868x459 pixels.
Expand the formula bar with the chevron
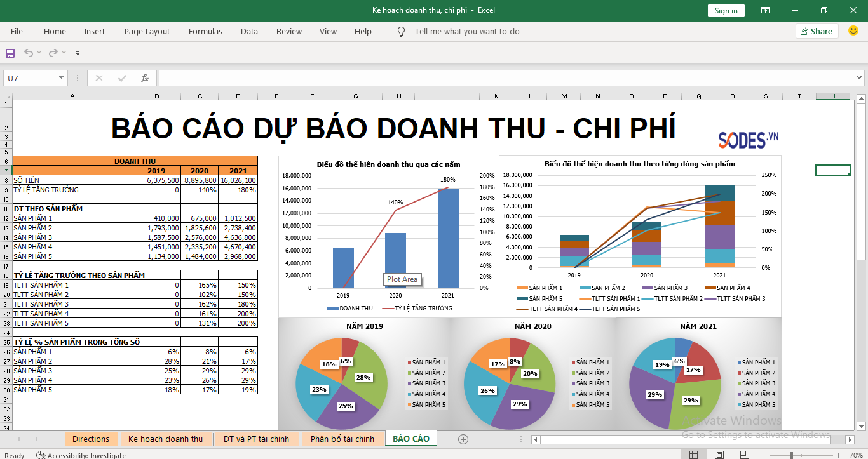coord(860,78)
